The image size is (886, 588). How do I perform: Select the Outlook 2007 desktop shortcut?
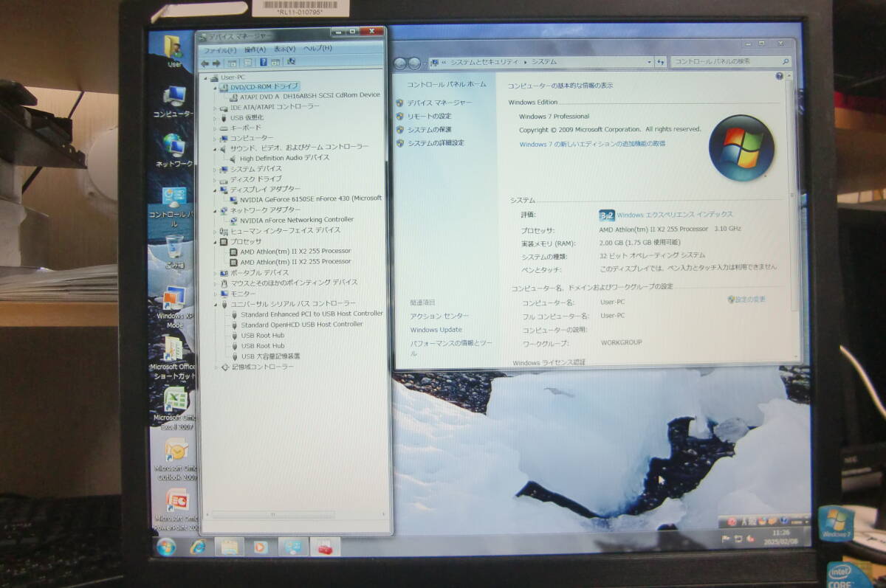pyautogui.click(x=176, y=459)
